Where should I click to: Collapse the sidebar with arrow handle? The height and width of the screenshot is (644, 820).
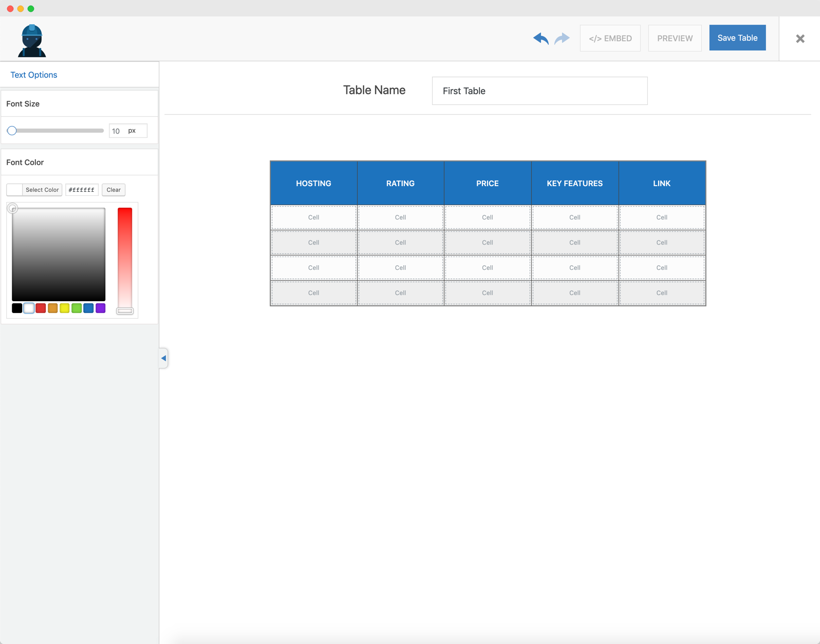click(163, 358)
